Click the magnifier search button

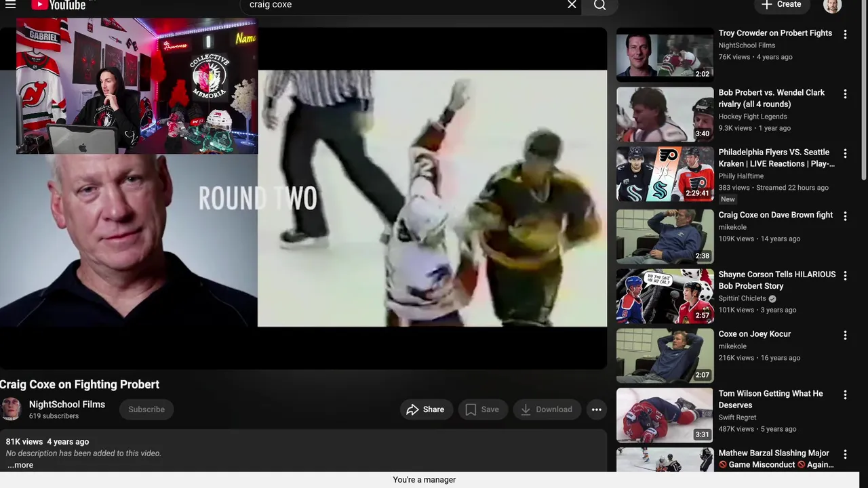tap(600, 5)
